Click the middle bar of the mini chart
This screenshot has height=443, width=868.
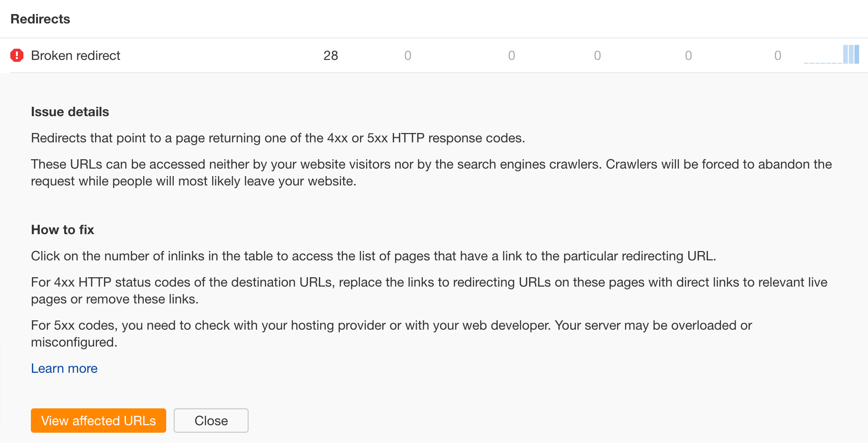(851, 54)
